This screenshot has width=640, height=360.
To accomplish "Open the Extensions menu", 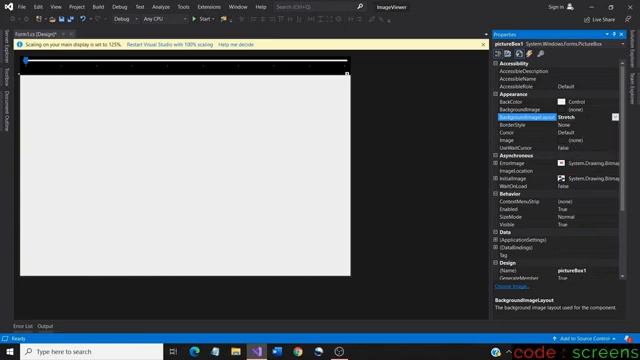I will [209, 7].
